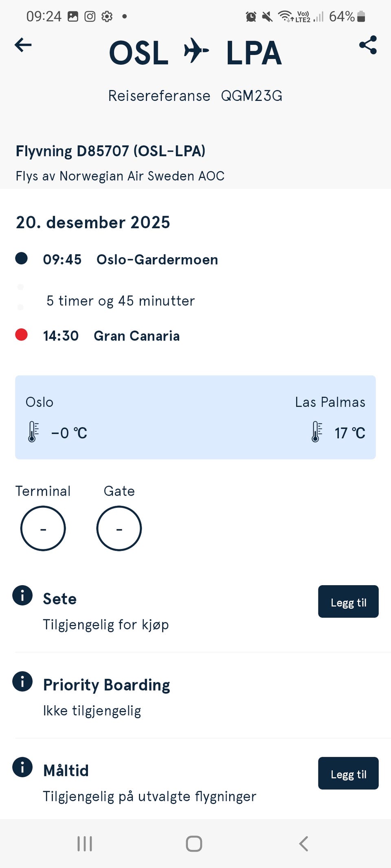Tap the Gate circle indicator
Image resolution: width=391 pixels, height=868 pixels.
pyautogui.click(x=119, y=529)
